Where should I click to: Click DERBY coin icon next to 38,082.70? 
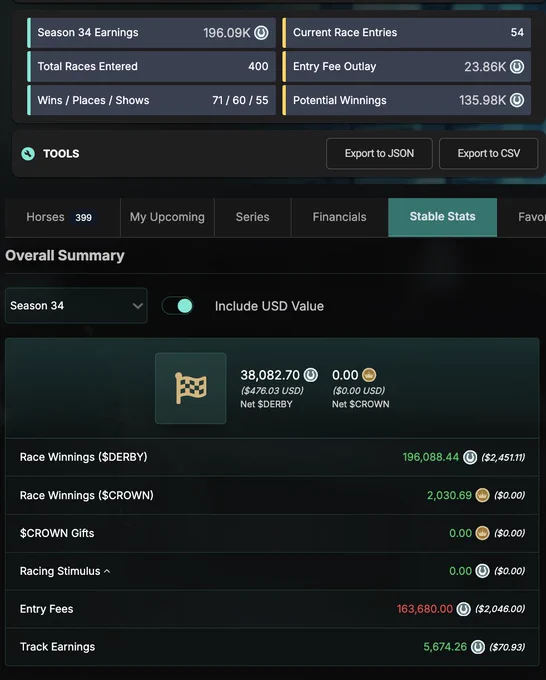coord(311,375)
